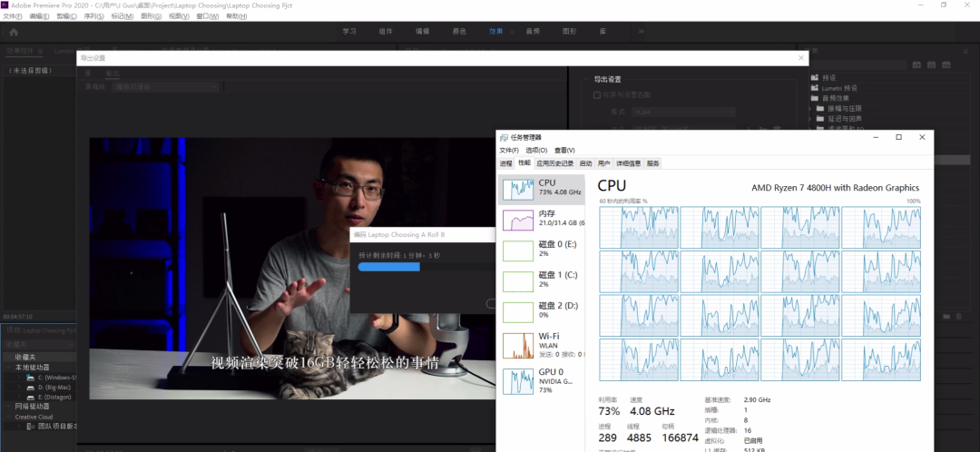Open the 窗口(W) menu
The height and width of the screenshot is (452, 980).
(x=208, y=16)
